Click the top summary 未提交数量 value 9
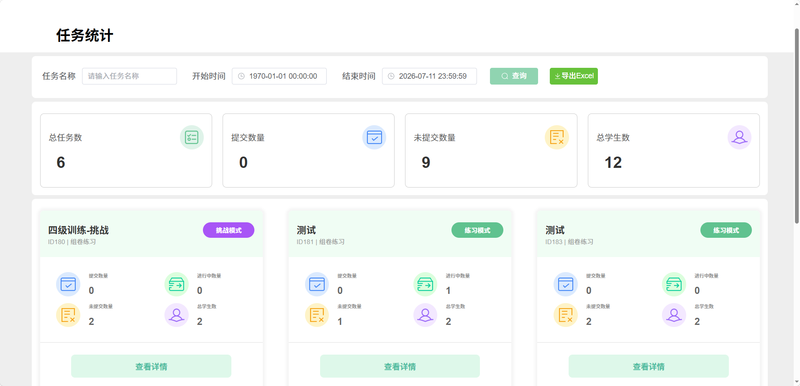 coord(426,162)
